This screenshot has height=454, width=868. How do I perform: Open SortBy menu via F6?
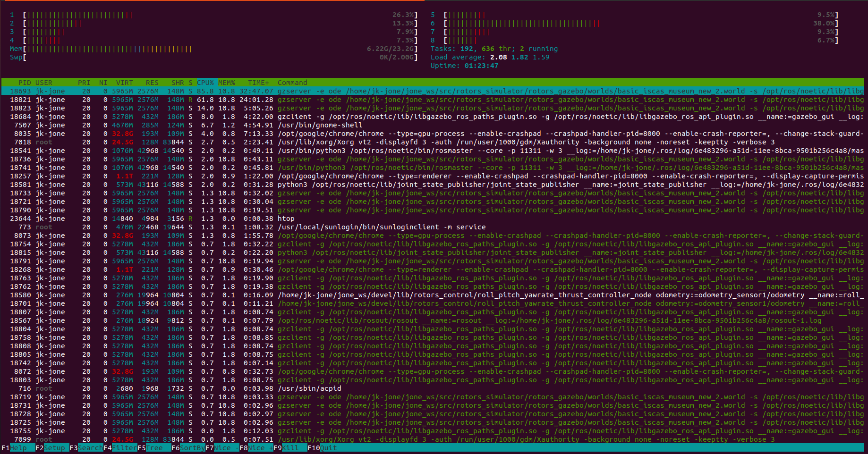tap(189, 448)
